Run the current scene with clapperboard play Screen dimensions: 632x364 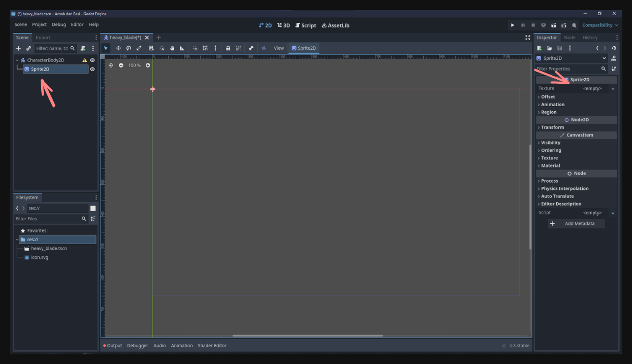[553, 25]
